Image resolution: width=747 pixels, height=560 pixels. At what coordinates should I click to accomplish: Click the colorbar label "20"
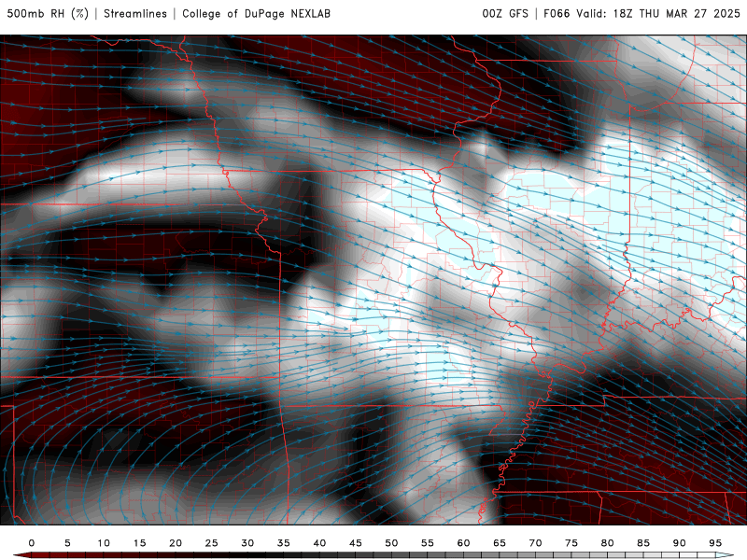(176, 543)
